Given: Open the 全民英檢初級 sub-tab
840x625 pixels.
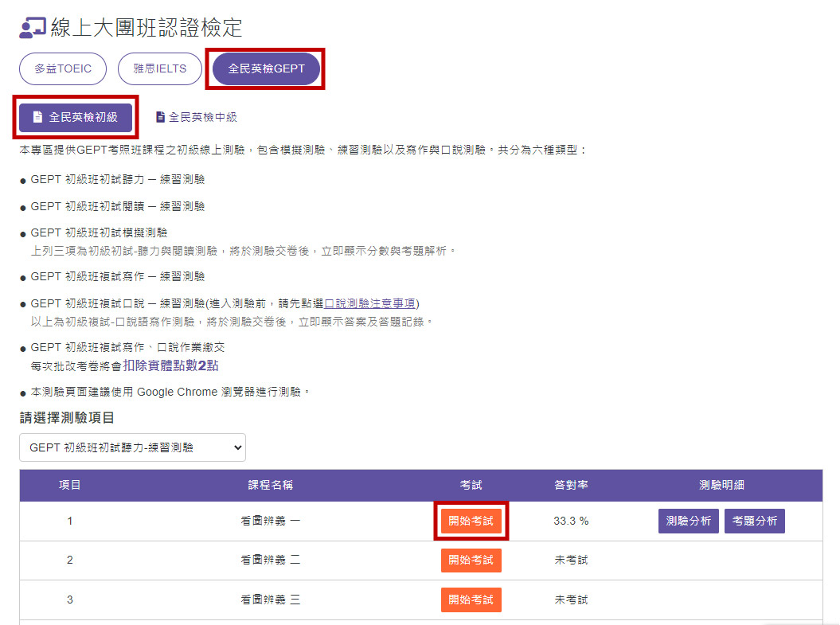Looking at the screenshot, I should coord(76,117).
